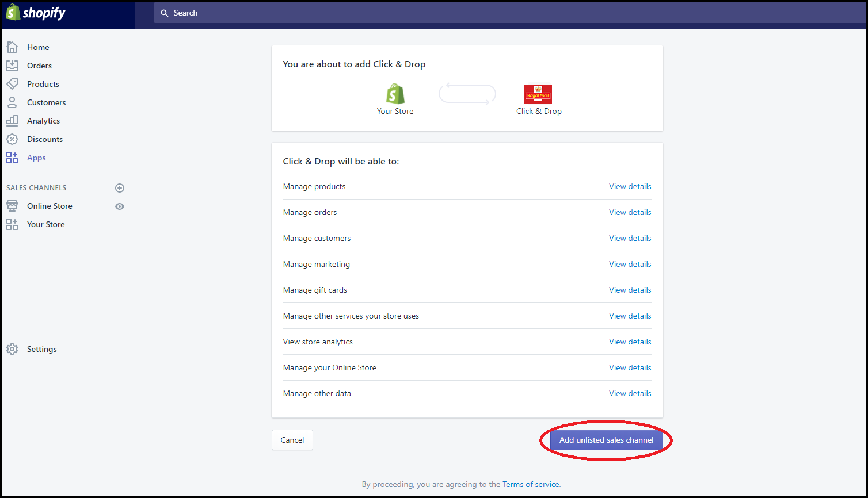Click the Analytics bar chart icon
Viewport: 868px width, 498px height.
click(x=12, y=121)
